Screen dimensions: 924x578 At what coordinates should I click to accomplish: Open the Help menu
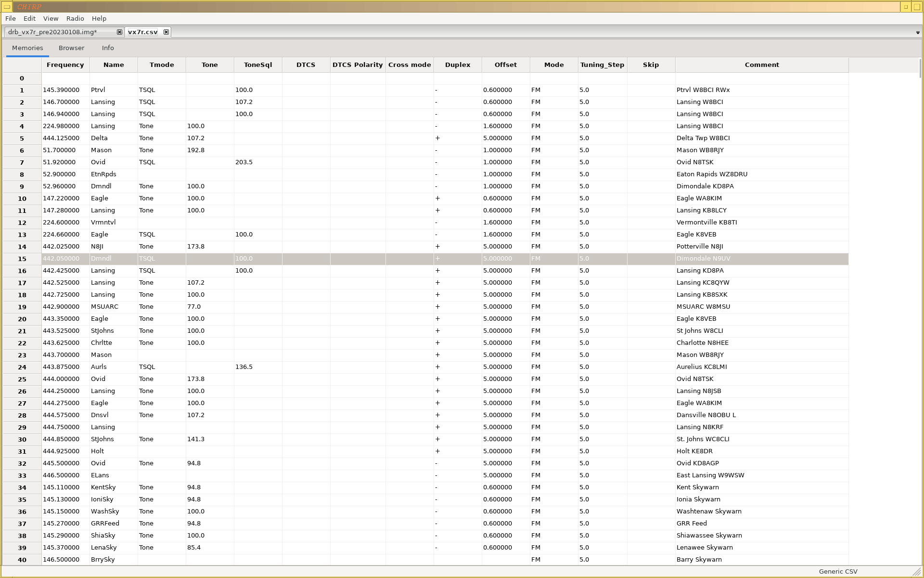coord(99,18)
